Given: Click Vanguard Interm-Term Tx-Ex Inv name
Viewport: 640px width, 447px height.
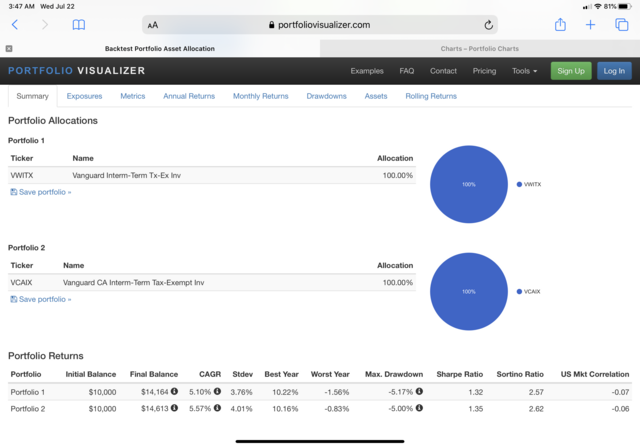Looking at the screenshot, I should point(127,176).
